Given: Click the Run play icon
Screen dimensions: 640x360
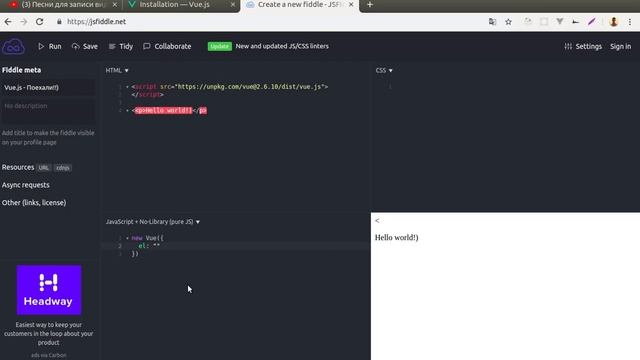Looking at the screenshot, I should click(41, 47).
